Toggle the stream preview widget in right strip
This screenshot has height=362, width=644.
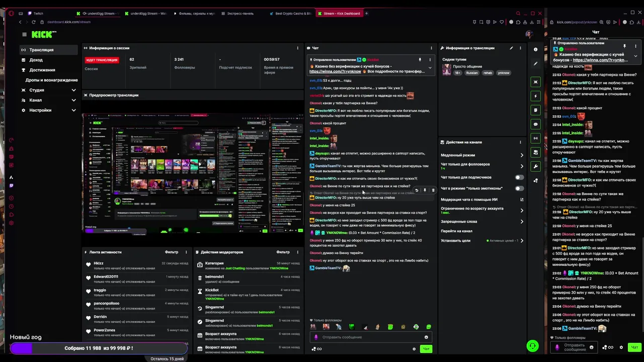coord(535,81)
